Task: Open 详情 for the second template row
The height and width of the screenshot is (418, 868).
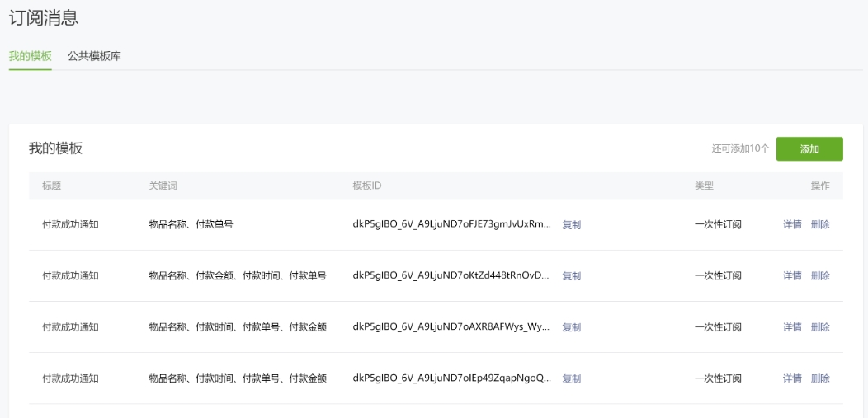Action: tap(791, 275)
